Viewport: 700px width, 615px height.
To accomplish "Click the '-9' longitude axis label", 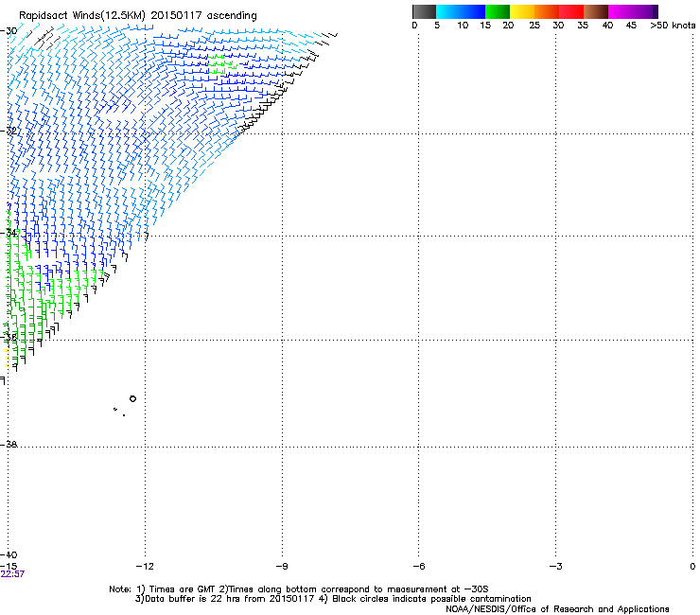I will [282, 567].
